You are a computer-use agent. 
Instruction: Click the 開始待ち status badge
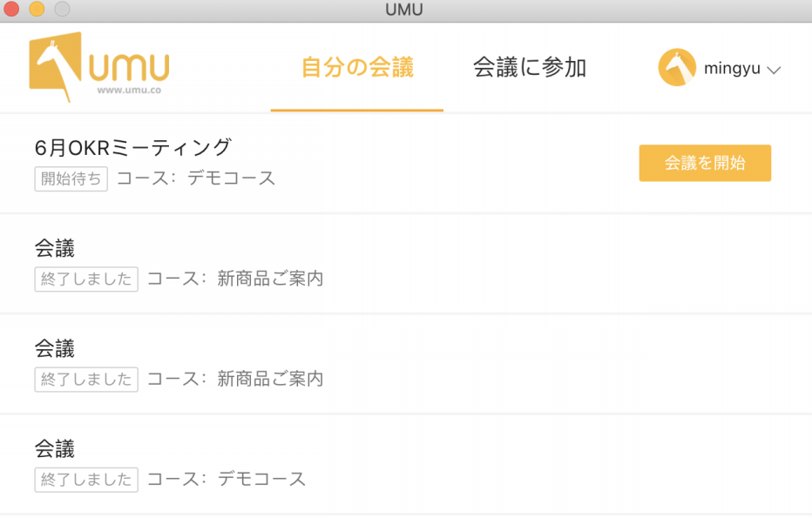[x=71, y=179]
